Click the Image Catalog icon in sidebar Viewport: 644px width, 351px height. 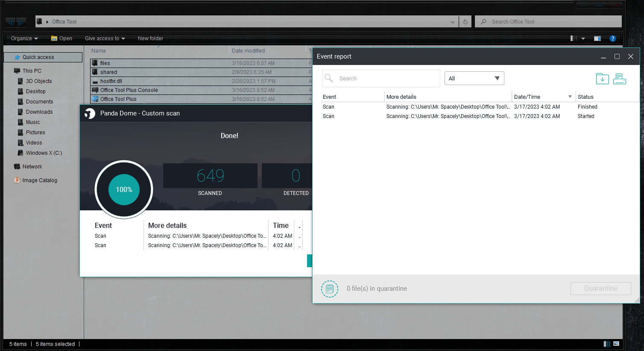[17, 180]
